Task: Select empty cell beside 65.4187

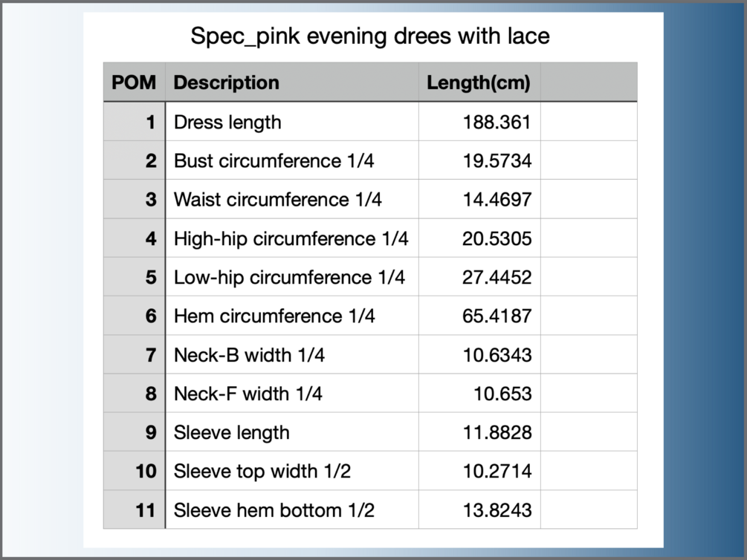Action: click(x=589, y=316)
